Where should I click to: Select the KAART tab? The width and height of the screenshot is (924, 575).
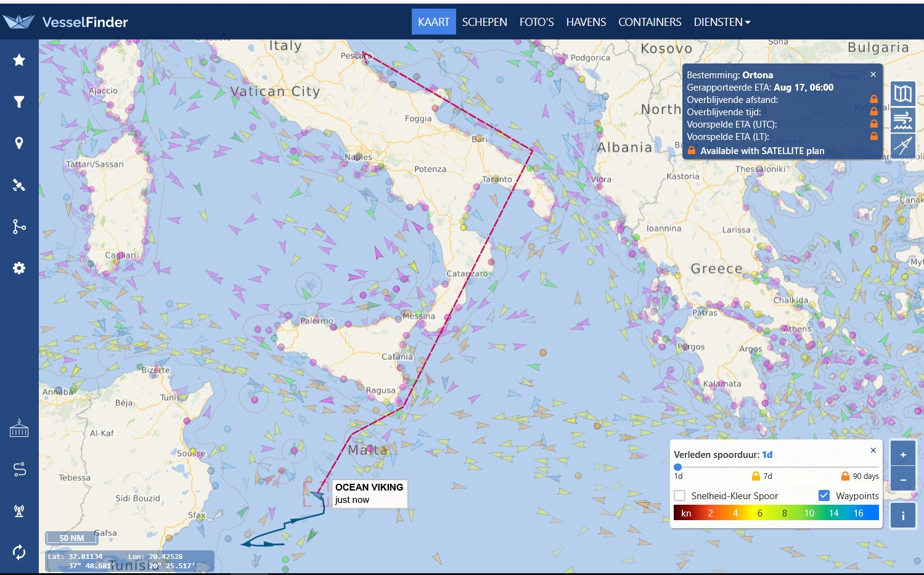[x=434, y=22]
